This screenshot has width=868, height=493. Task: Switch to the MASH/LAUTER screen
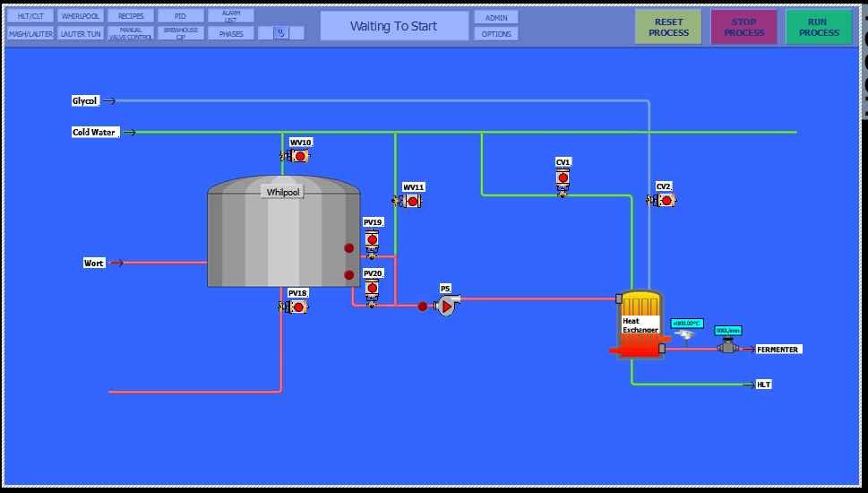pyautogui.click(x=30, y=34)
